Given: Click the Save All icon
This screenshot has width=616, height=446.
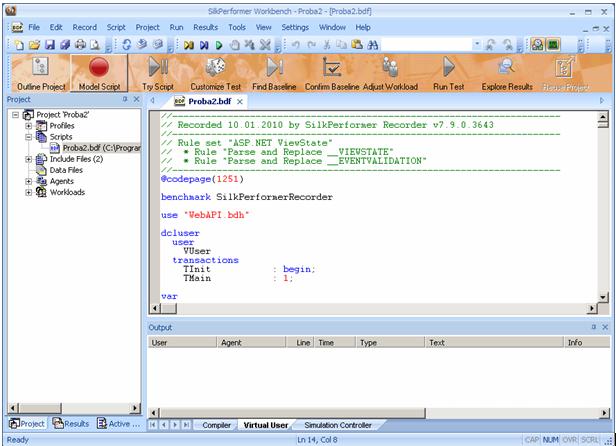Looking at the screenshot, I should pos(65,45).
